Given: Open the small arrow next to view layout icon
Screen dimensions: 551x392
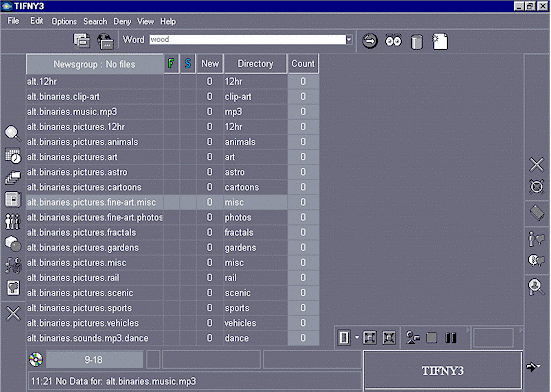Looking at the screenshot, I should [357, 338].
